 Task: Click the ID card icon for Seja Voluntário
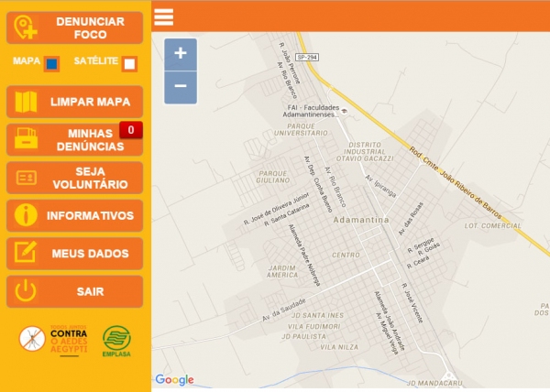tap(27, 178)
